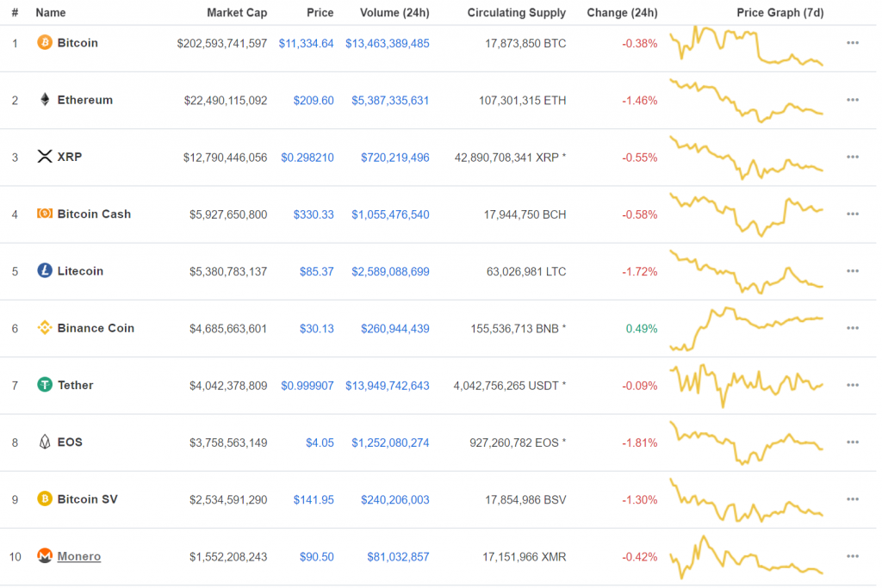Open the Monero name link
This screenshot has height=588, width=882.
tap(78, 556)
